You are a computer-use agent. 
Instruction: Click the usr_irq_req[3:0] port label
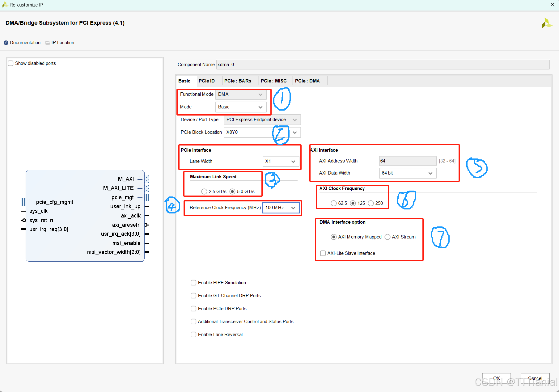coord(49,230)
